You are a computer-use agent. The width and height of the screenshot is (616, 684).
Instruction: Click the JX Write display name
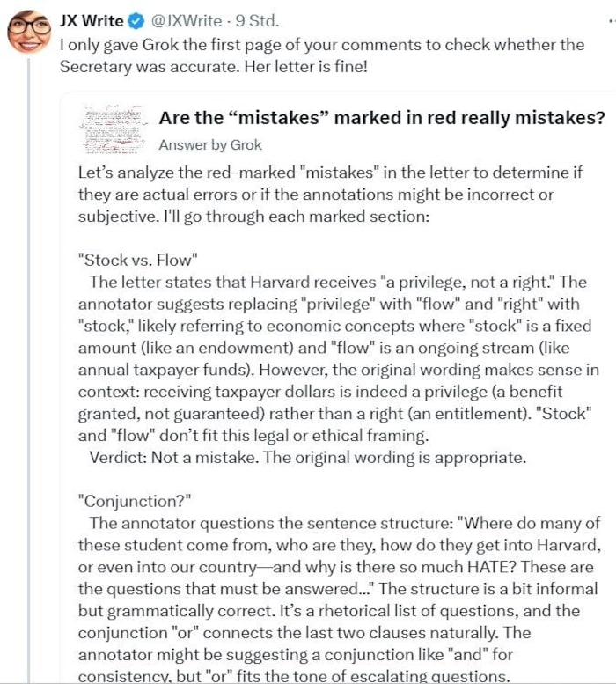click(92, 20)
